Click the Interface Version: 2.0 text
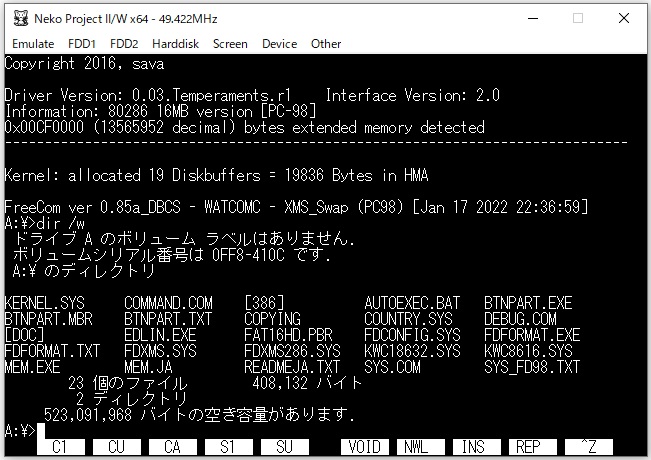 [412, 95]
